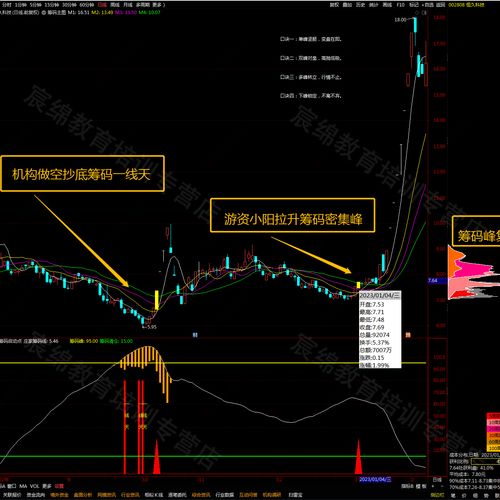Click the 最高:7.71 row in data tooltip
Viewport: 500px width, 500px height.
pyautogui.click(x=372, y=312)
